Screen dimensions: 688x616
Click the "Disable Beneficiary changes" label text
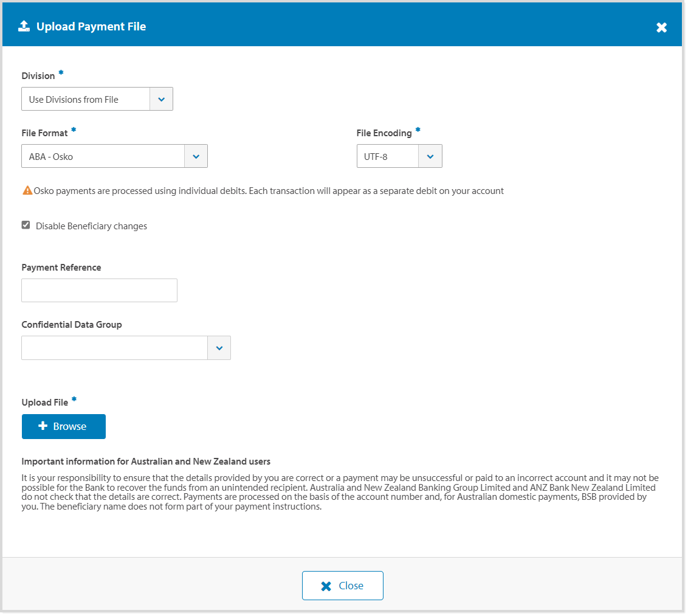[91, 226]
